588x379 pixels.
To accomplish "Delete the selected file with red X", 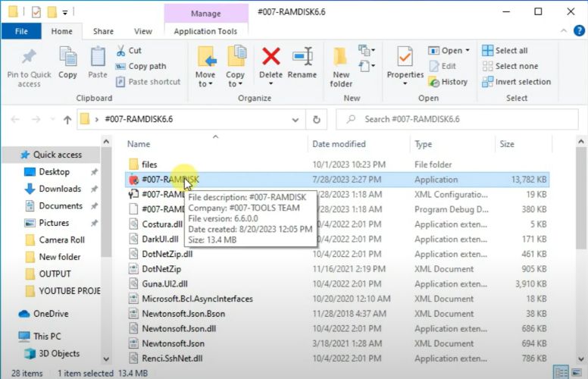I will (x=271, y=56).
